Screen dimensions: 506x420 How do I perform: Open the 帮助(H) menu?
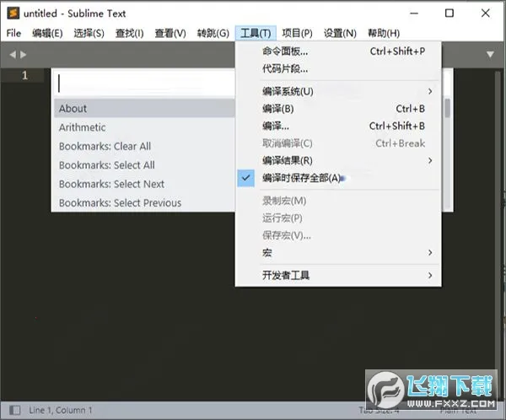coord(384,33)
